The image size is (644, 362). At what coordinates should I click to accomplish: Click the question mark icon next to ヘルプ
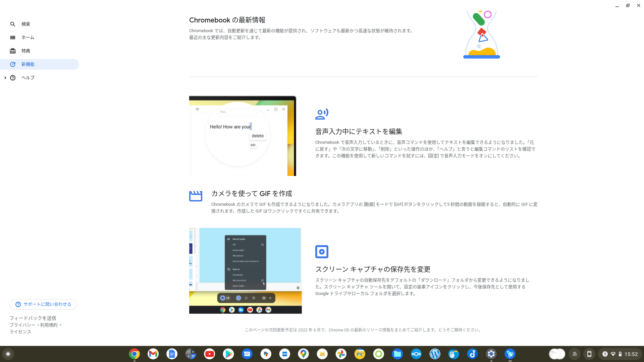point(13,78)
